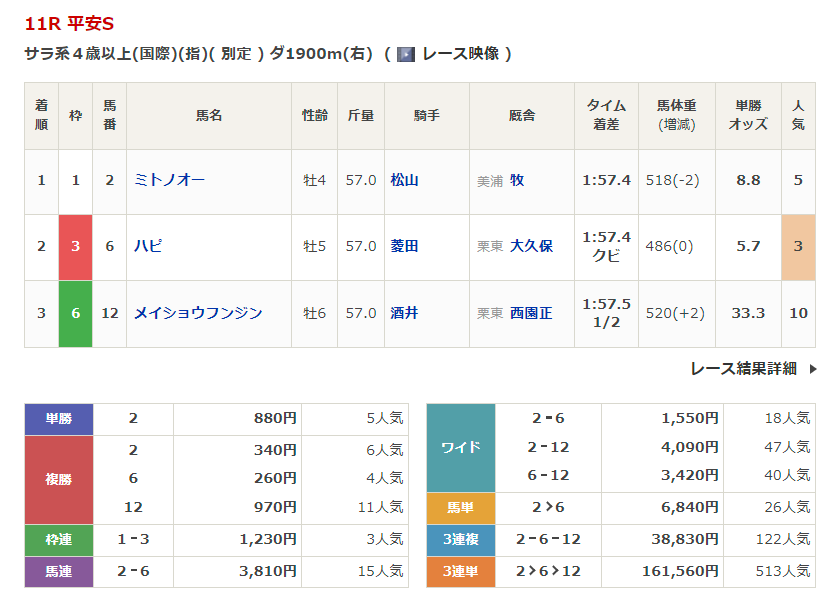The image size is (837, 600).
Task: Click the teal ワイド payout label
Action: coord(461,447)
